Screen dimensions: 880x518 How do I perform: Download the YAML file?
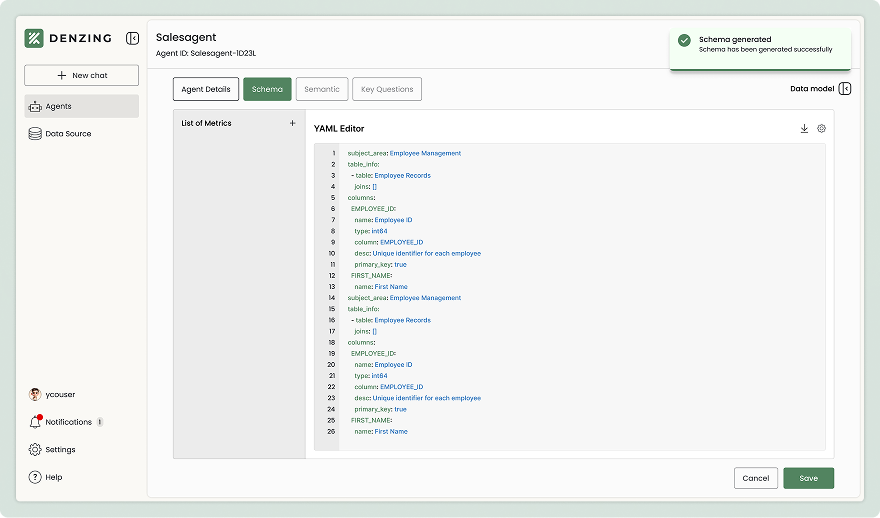coord(804,128)
